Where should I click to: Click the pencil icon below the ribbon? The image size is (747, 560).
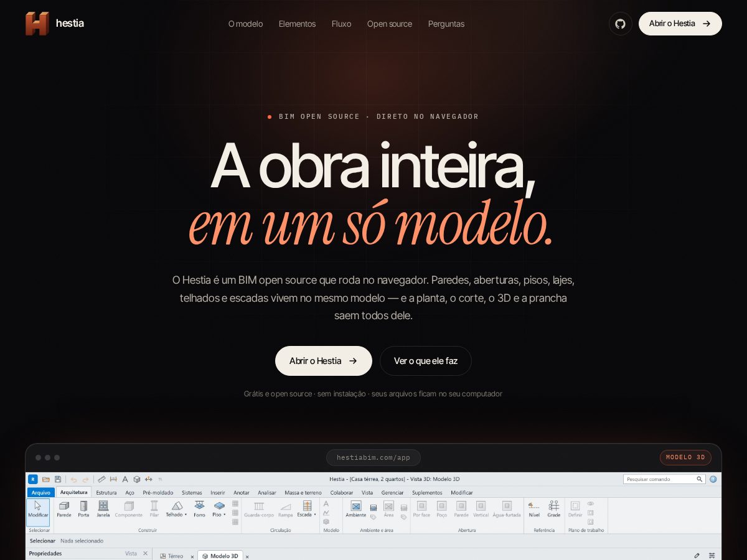click(x=697, y=556)
